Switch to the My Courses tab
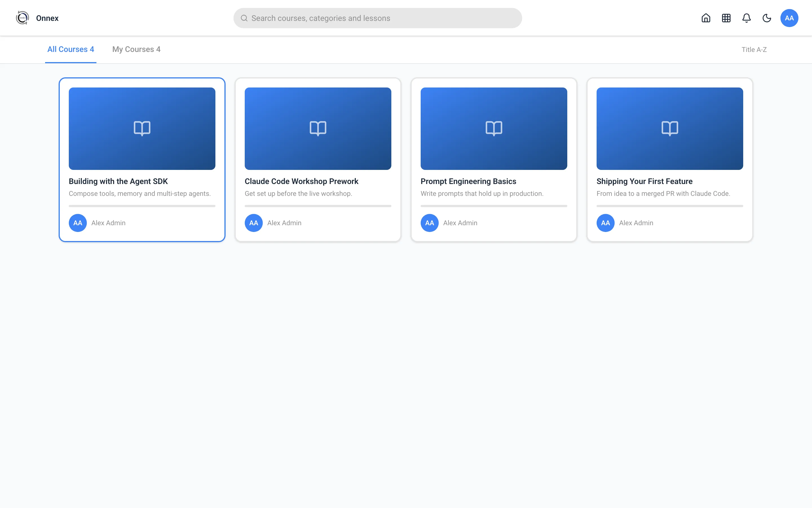 pos(136,49)
